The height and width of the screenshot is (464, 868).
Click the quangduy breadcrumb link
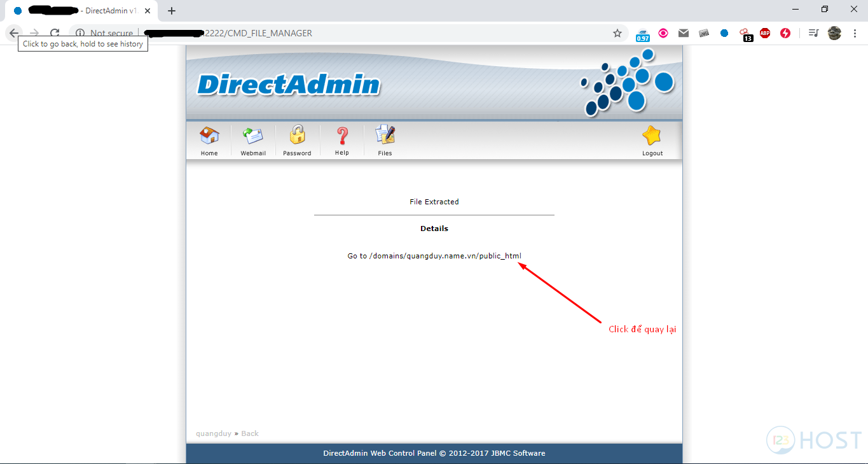pyautogui.click(x=214, y=433)
